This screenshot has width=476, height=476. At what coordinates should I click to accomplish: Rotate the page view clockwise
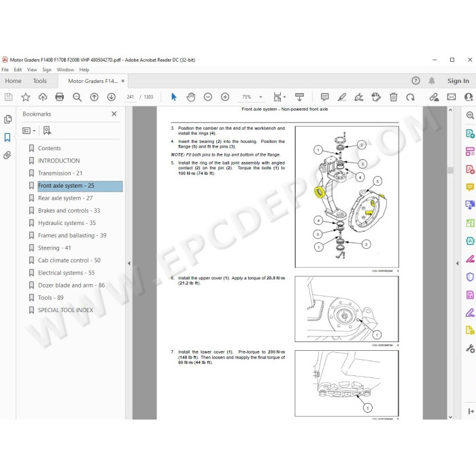[x=411, y=97]
